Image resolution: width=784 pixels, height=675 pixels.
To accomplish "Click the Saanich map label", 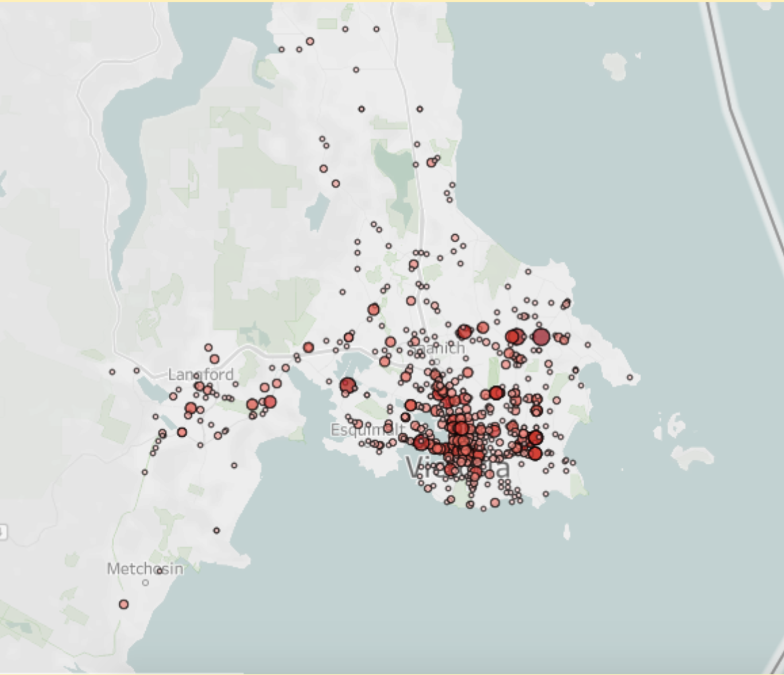I will [437, 348].
